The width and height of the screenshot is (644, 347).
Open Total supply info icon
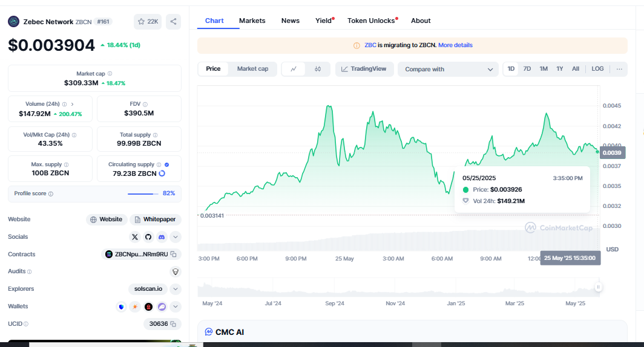(155, 135)
